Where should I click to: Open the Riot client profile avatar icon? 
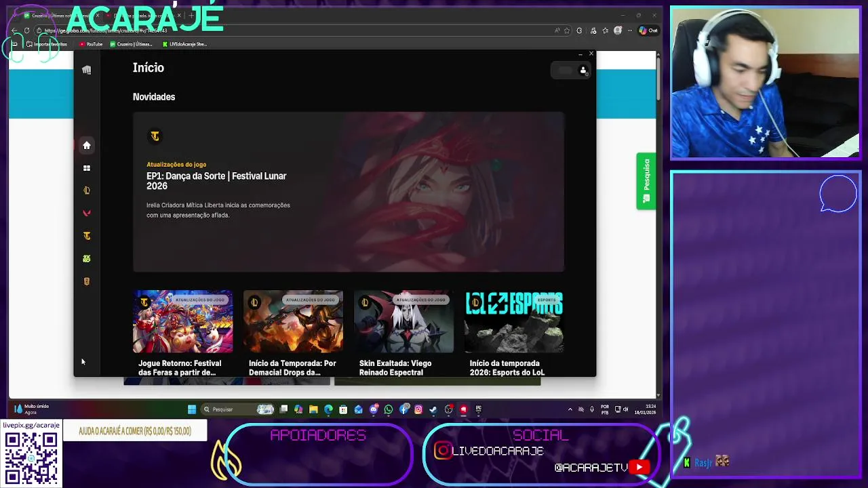(583, 70)
